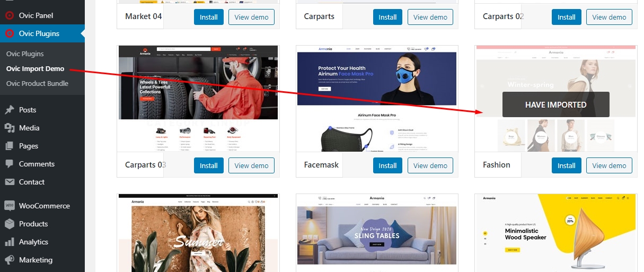Click the Contact envelope icon
This screenshot has height=272, width=644.
(10, 182)
